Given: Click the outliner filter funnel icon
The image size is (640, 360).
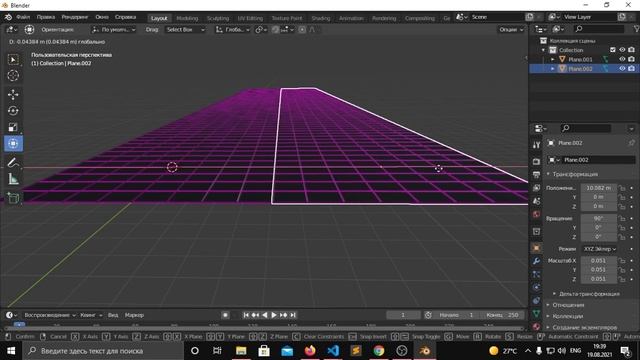Looking at the screenshot, I should (636, 29).
